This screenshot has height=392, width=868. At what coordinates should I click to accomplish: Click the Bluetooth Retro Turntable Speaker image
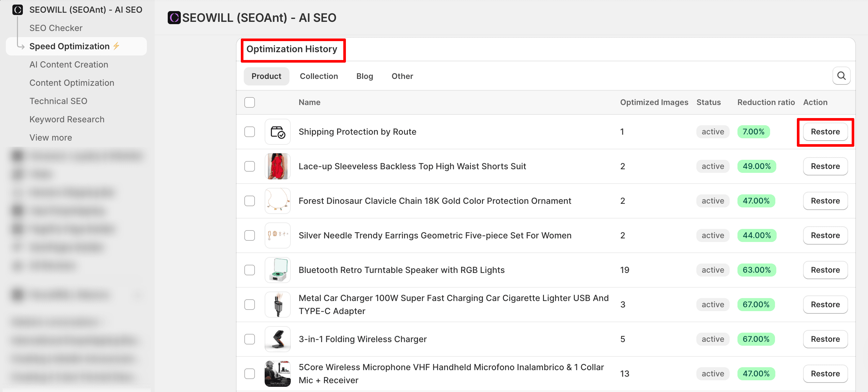point(277,270)
